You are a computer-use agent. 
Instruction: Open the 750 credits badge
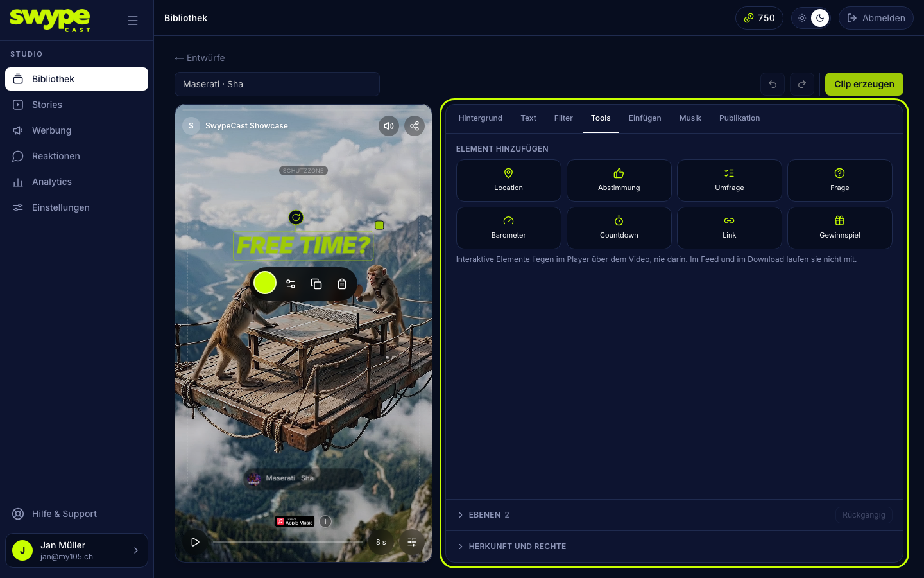(760, 18)
